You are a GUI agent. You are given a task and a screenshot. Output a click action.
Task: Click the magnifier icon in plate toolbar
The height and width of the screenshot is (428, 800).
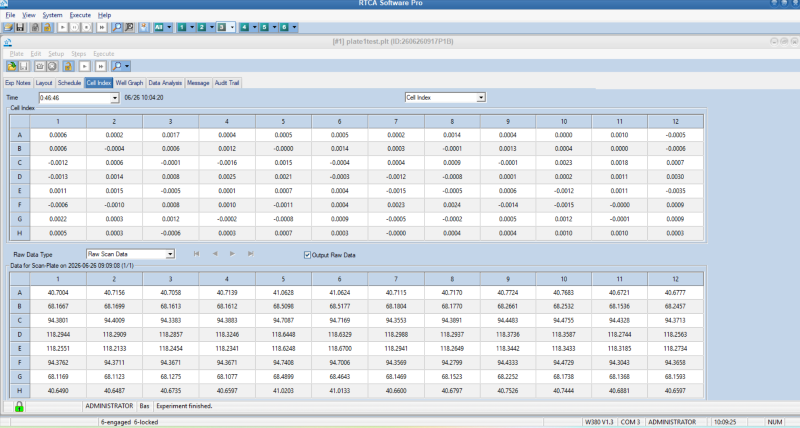117,66
